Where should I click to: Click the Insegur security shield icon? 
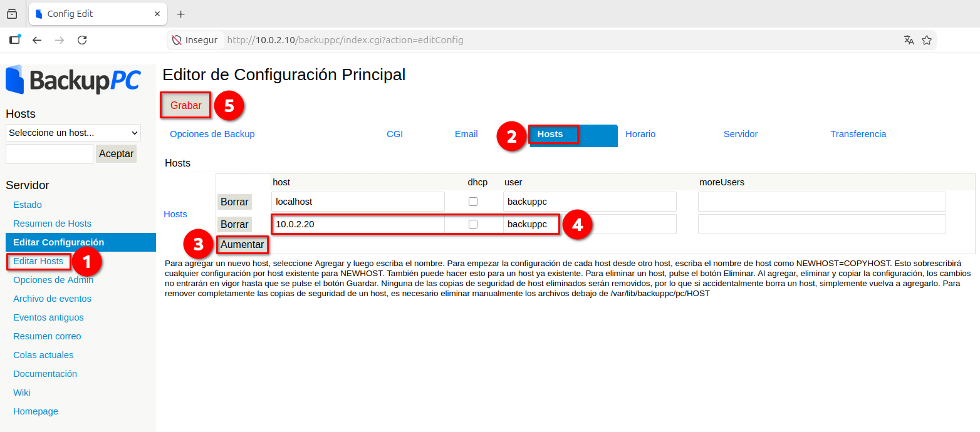[x=177, y=40]
